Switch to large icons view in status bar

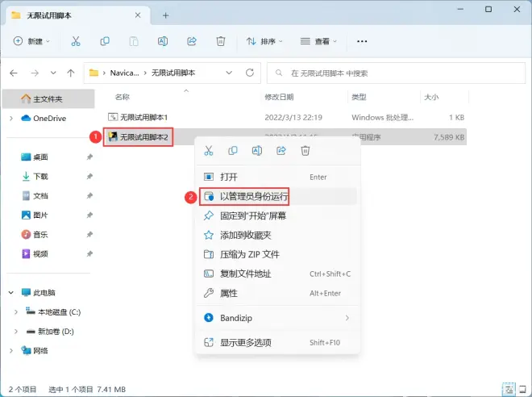pos(523,389)
